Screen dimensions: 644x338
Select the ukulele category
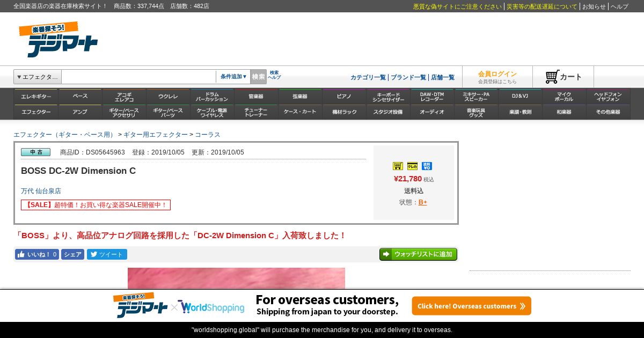(x=168, y=97)
